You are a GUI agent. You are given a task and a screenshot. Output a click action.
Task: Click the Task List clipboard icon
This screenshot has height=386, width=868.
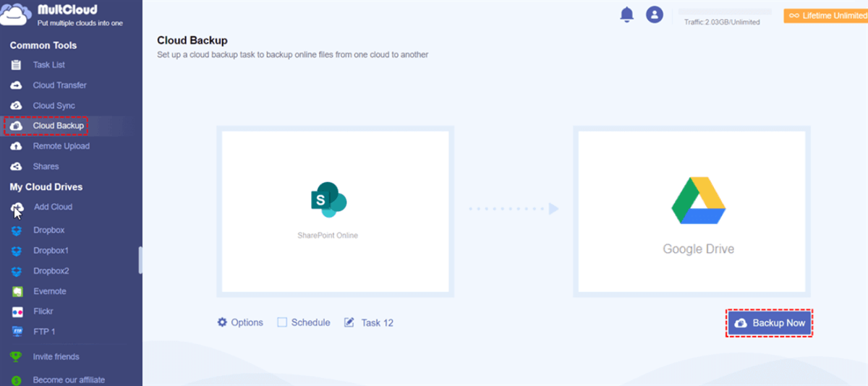16,65
